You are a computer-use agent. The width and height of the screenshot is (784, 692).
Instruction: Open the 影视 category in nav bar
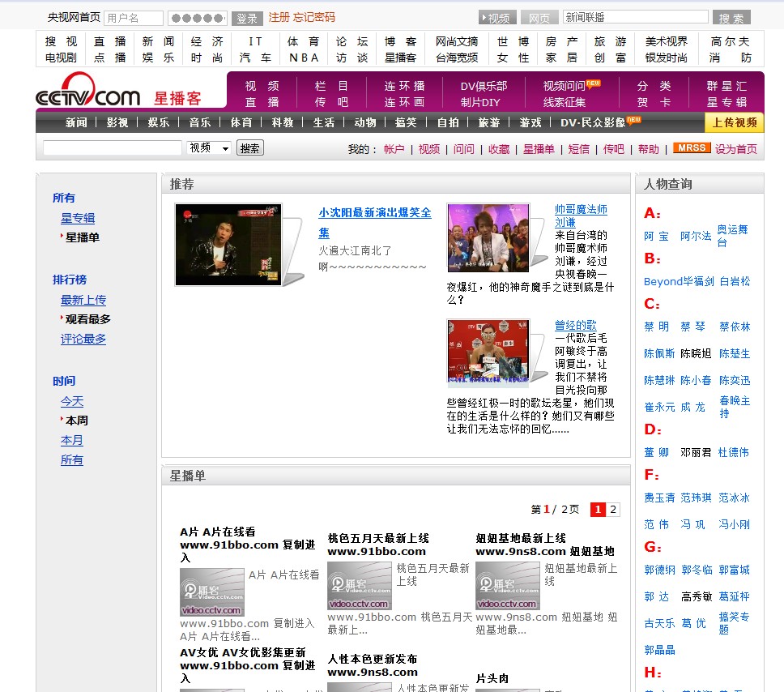point(117,122)
